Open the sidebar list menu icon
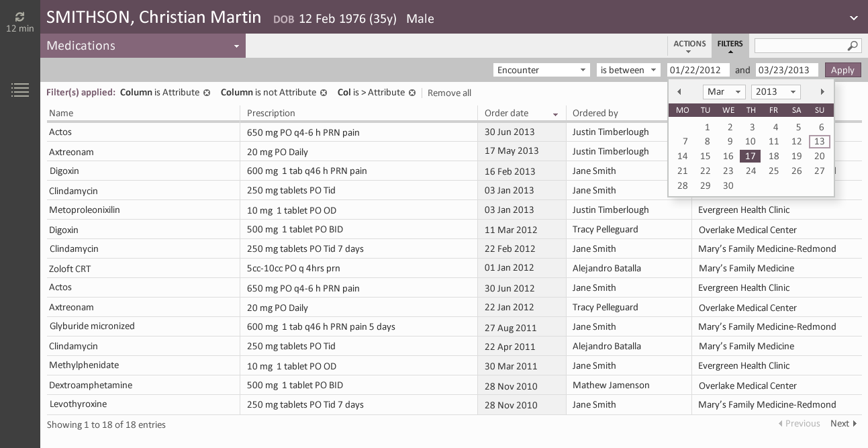The width and height of the screenshot is (868, 448). pos(20,90)
